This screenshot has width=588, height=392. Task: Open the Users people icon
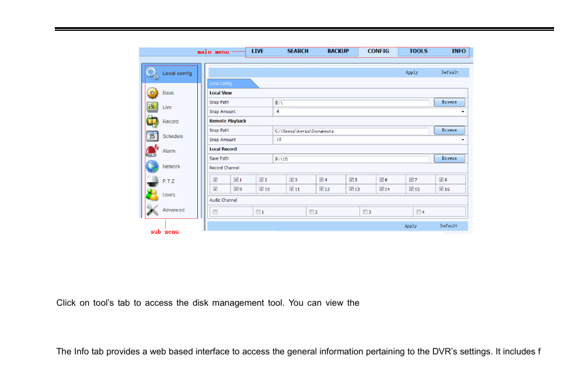tap(152, 195)
